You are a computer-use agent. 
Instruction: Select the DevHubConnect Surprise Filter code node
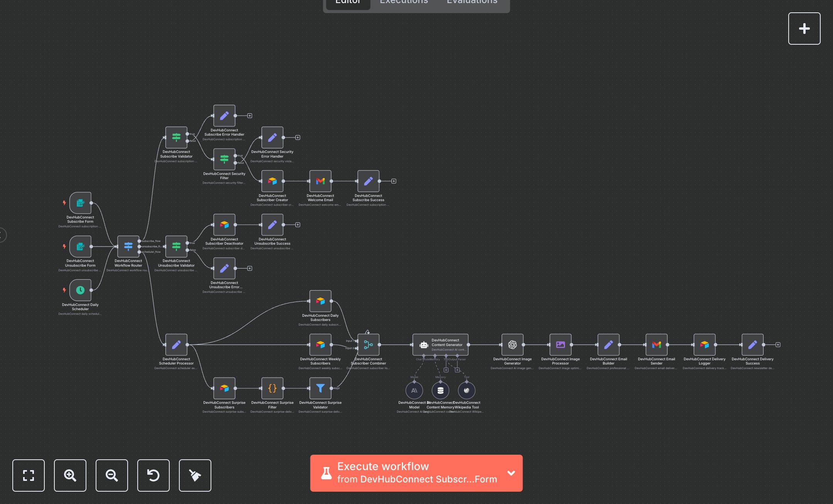(272, 388)
